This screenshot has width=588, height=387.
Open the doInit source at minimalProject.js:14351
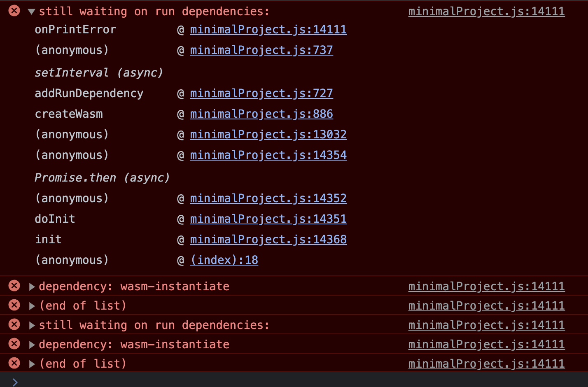268,219
